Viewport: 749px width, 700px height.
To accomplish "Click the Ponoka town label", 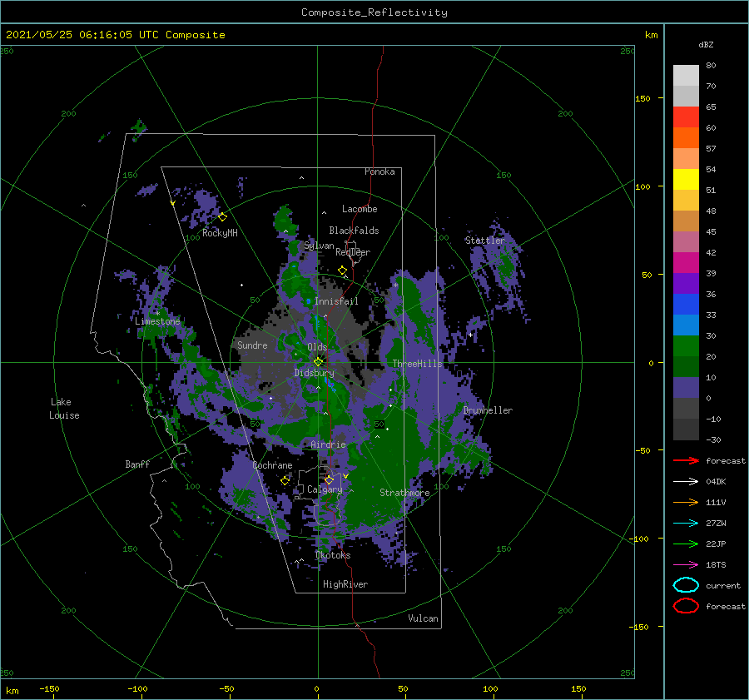I will tap(379, 171).
